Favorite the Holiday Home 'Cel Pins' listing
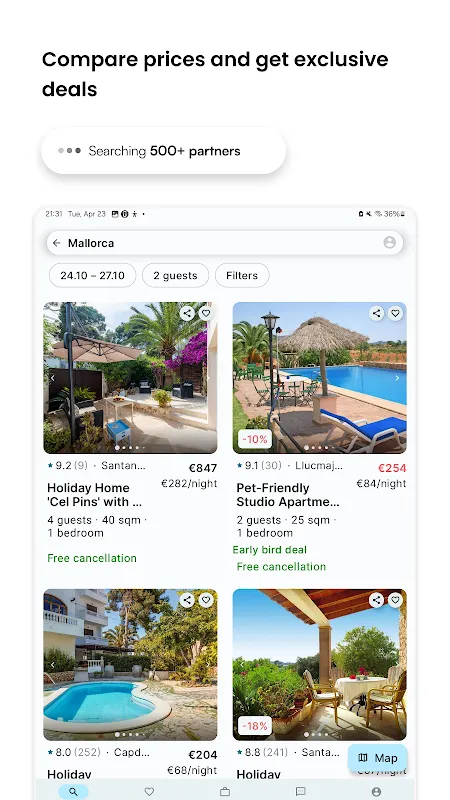Viewport: 450px width, 800px height. (206, 313)
